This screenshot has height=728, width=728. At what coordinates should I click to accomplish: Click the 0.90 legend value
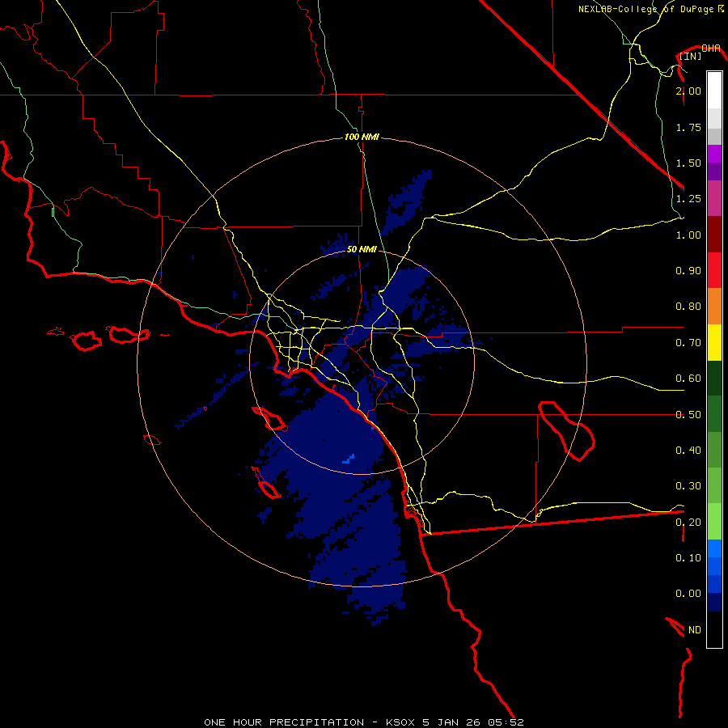tap(688, 271)
